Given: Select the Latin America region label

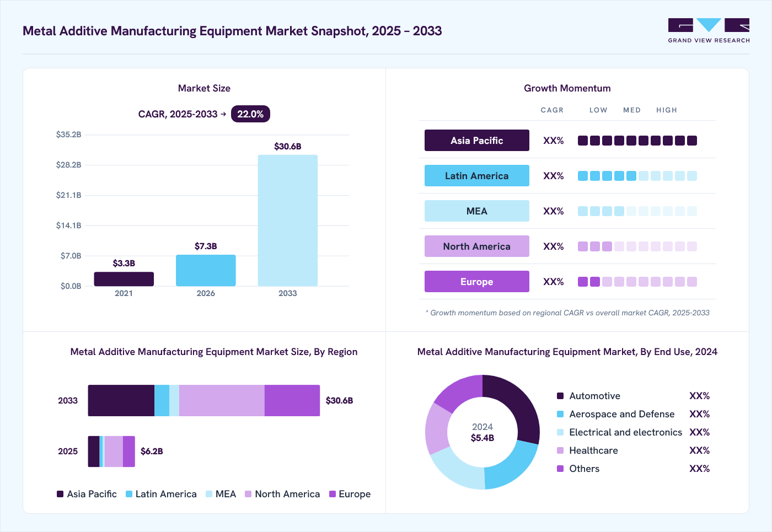Looking at the screenshot, I should [477, 176].
